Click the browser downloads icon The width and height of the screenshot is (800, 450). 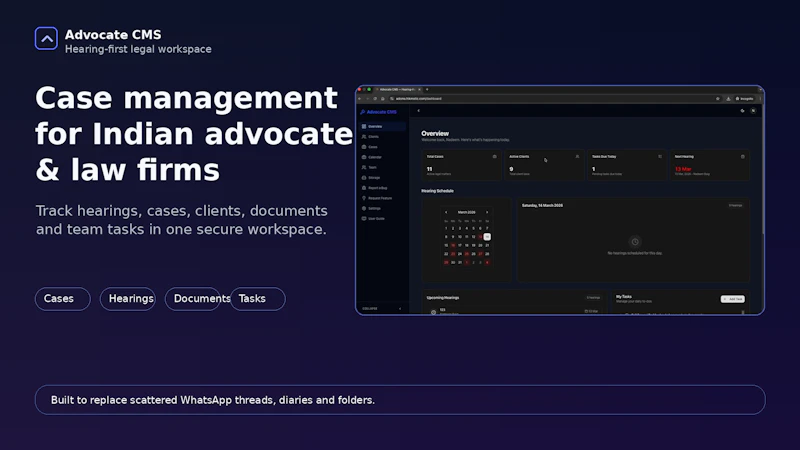(728, 98)
